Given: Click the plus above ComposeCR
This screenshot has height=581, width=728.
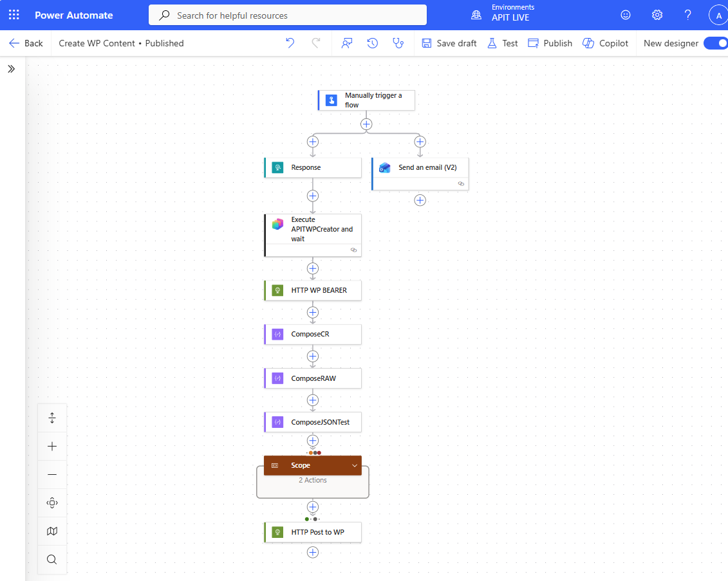Looking at the screenshot, I should [312, 312].
